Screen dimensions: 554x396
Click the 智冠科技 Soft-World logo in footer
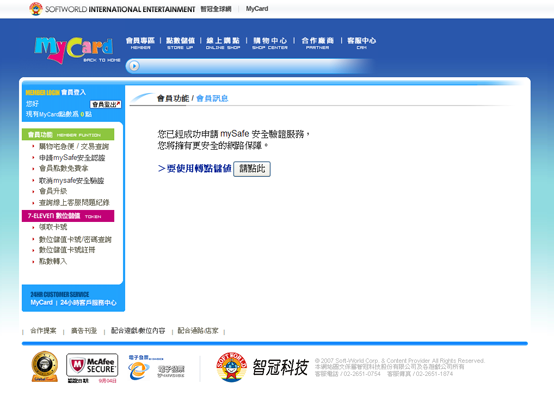(x=263, y=367)
